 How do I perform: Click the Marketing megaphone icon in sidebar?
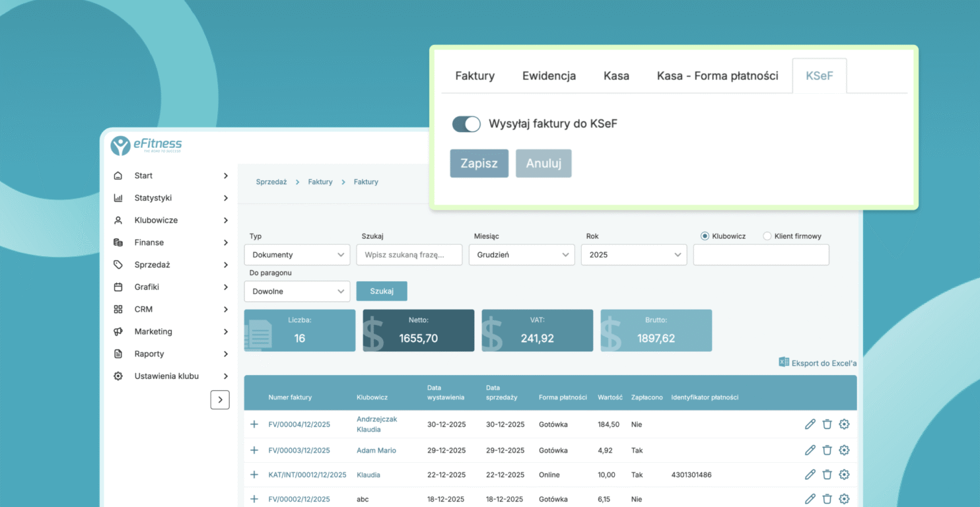coord(118,331)
